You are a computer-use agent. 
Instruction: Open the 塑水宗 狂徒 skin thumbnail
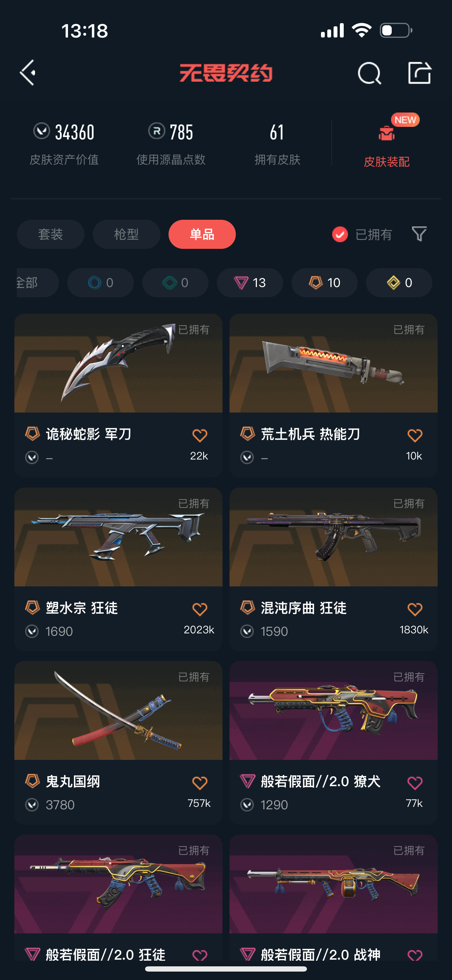(118, 537)
